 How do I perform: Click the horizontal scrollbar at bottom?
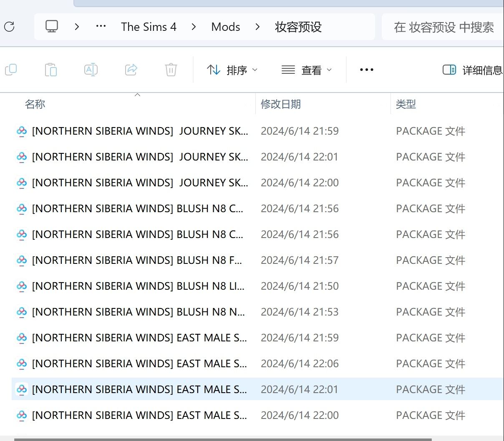[223, 439]
